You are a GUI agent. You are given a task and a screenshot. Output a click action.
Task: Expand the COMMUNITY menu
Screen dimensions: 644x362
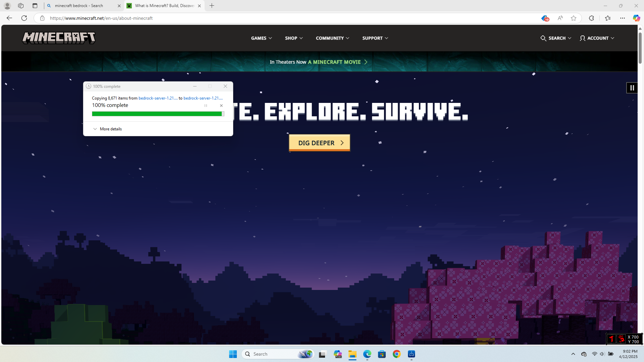click(x=332, y=38)
